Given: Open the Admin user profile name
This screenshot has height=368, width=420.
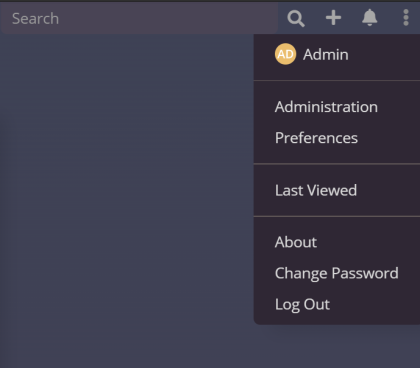Looking at the screenshot, I should [326, 55].
